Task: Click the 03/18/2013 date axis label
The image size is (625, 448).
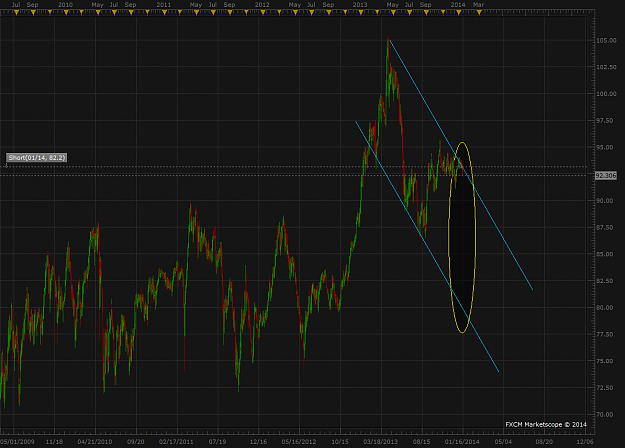Action: pyautogui.click(x=380, y=442)
